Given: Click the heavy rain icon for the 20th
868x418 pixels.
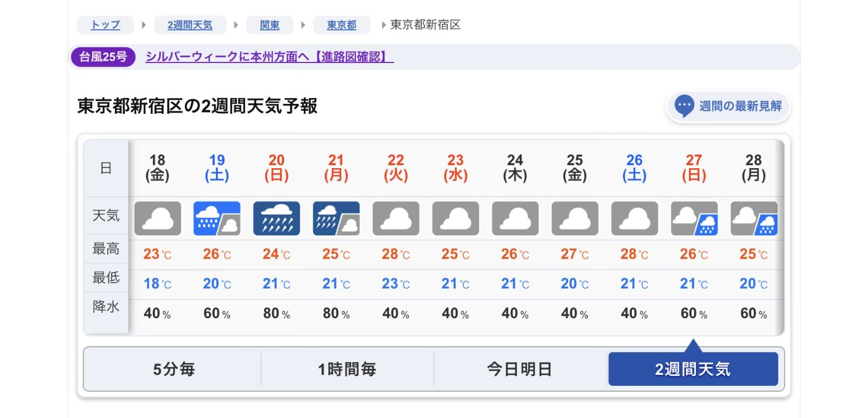Looking at the screenshot, I should [x=276, y=218].
